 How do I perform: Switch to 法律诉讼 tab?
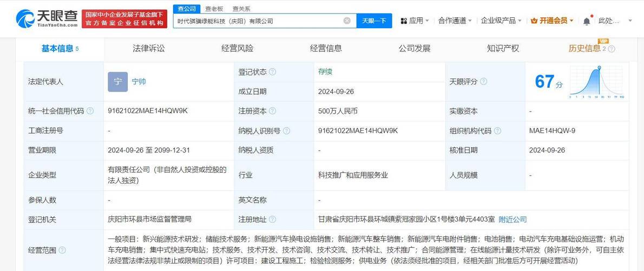click(x=149, y=49)
